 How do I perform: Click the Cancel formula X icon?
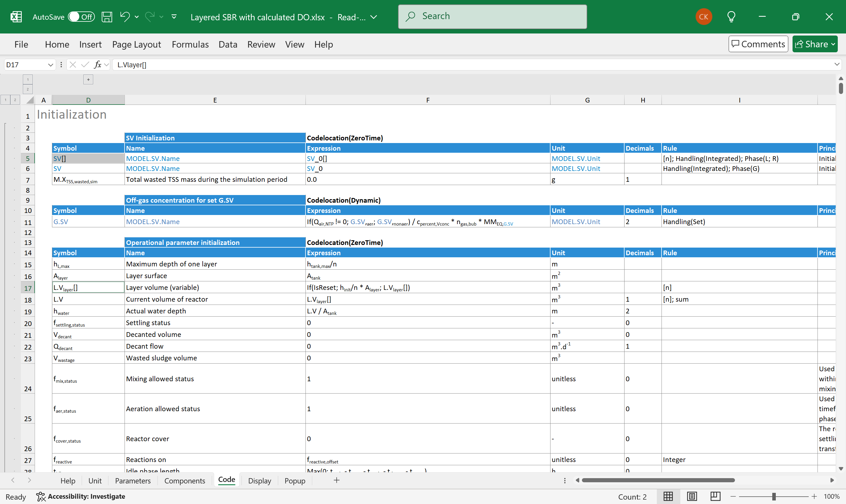pyautogui.click(x=73, y=65)
